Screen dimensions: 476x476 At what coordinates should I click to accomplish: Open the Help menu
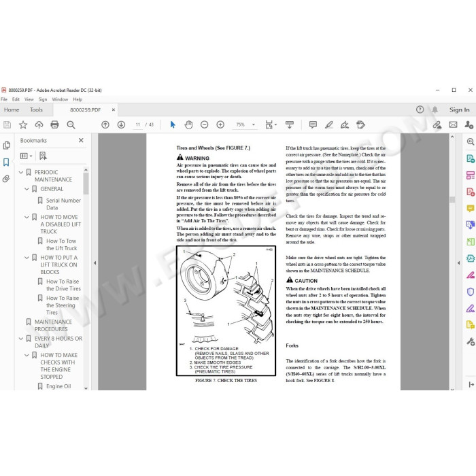pyautogui.click(x=78, y=99)
